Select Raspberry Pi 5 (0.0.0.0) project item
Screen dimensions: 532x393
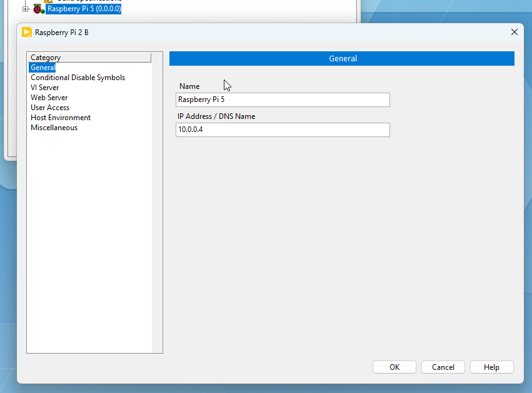(84, 9)
